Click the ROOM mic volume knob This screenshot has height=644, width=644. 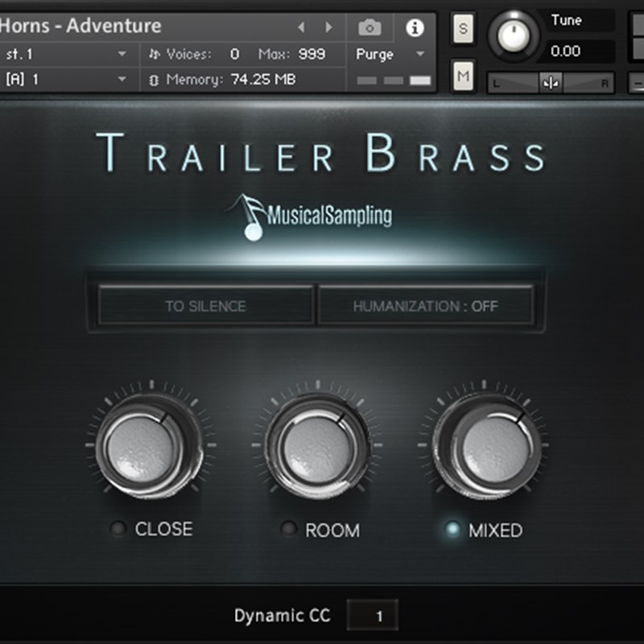pos(317,446)
